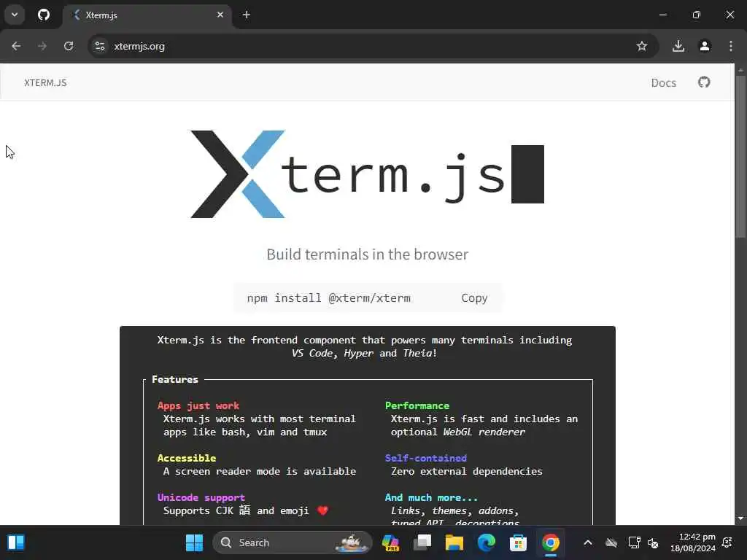Open the Copilot preview taskbar icon
747x560 pixels.
391,542
